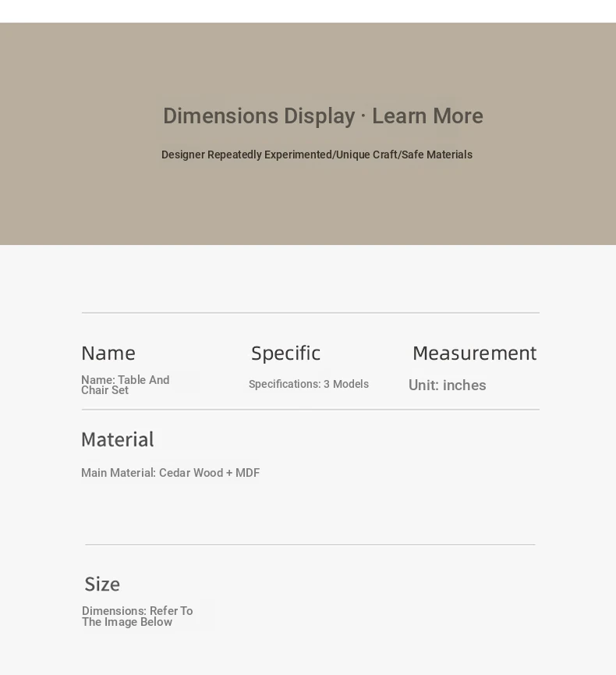Screen dimensions: 616x675
Task: Select 'Dimensions: Refer To The Image Below' text
Action: coord(137,616)
